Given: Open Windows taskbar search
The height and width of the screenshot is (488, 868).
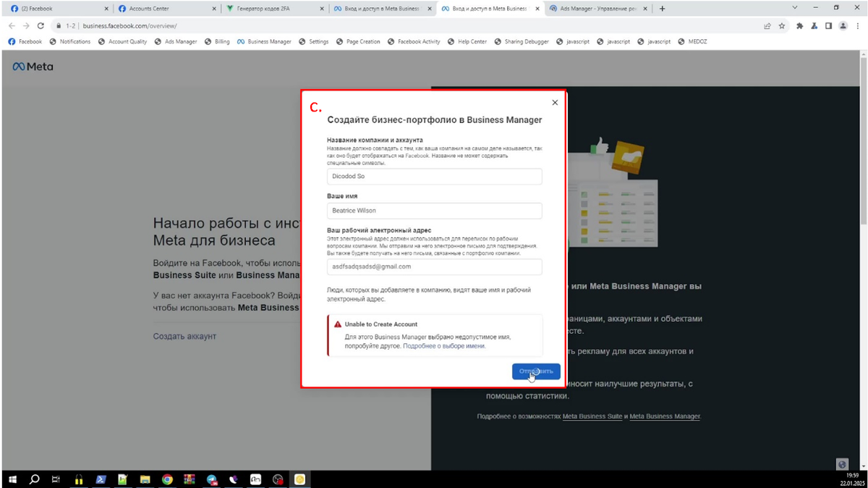Looking at the screenshot, I should (x=34, y=479).
